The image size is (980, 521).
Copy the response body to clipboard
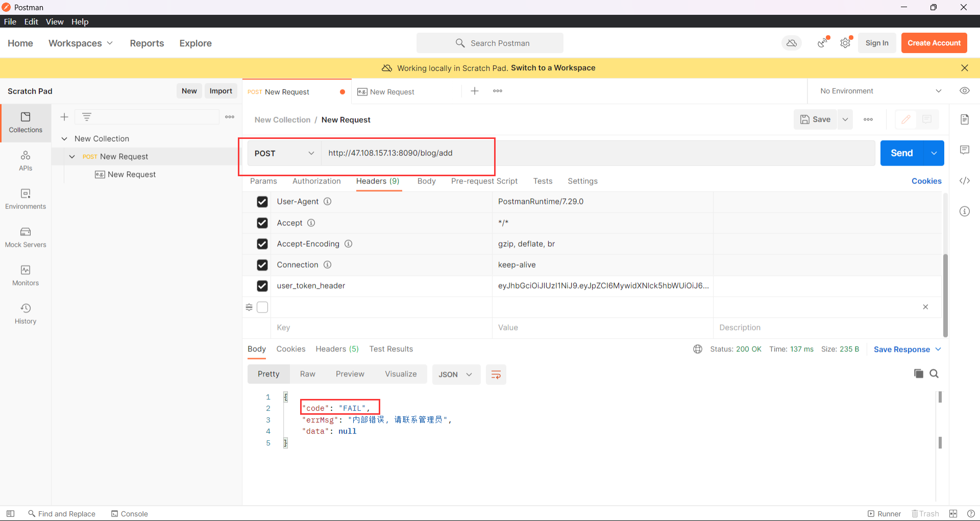coord(919,373)
